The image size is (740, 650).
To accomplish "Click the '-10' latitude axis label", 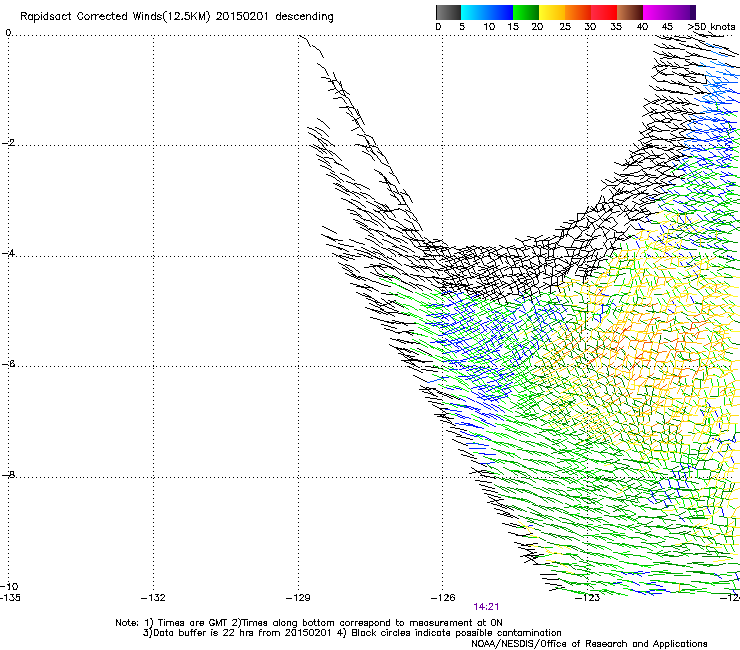I will [9, 586].
